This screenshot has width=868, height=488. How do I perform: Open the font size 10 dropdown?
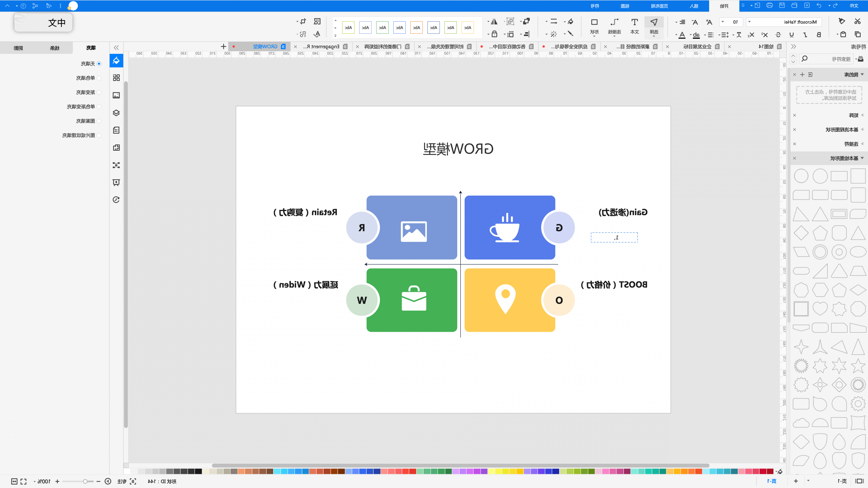pyautogui.click(x=722, y=22)
